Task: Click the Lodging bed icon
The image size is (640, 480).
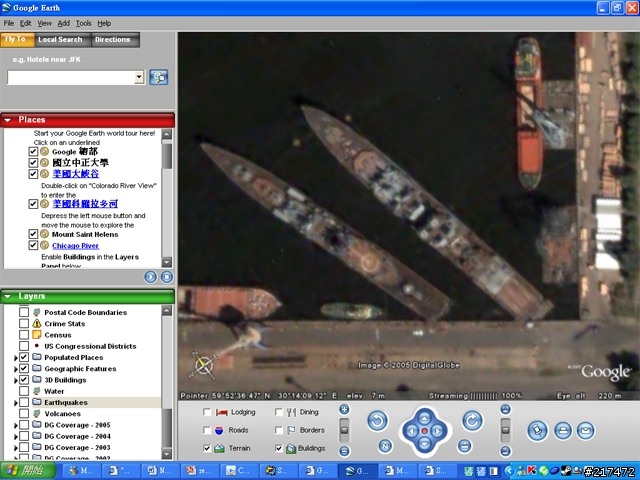Action: click(222, 412)
